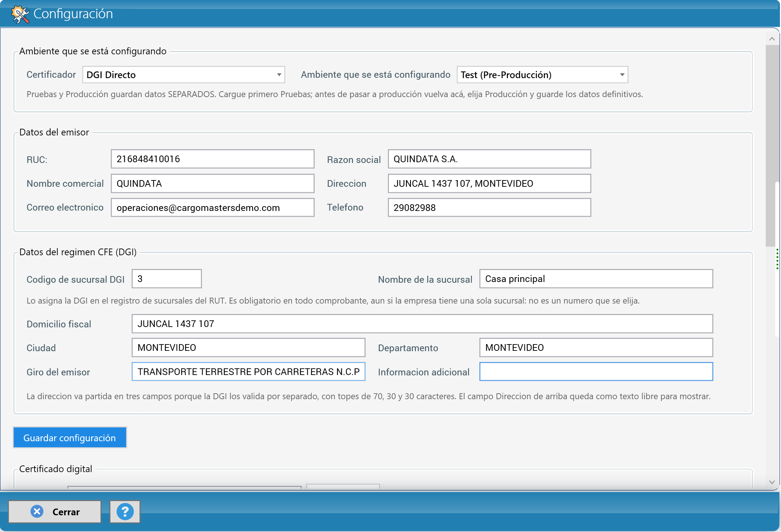Click the Departamento field

596,347
